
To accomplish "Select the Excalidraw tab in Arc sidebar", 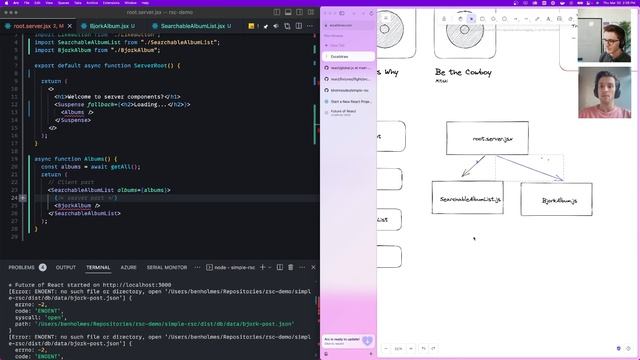I will pos(349,56).
